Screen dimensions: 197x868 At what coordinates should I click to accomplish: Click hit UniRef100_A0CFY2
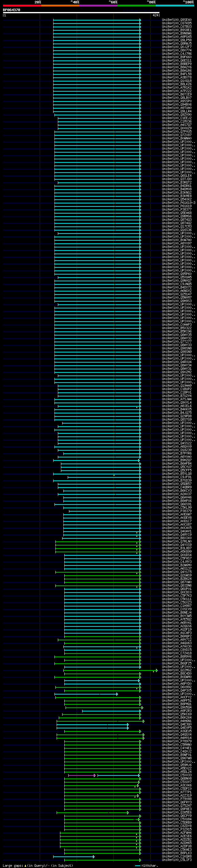pyautogui.click(x=177, y=697)
